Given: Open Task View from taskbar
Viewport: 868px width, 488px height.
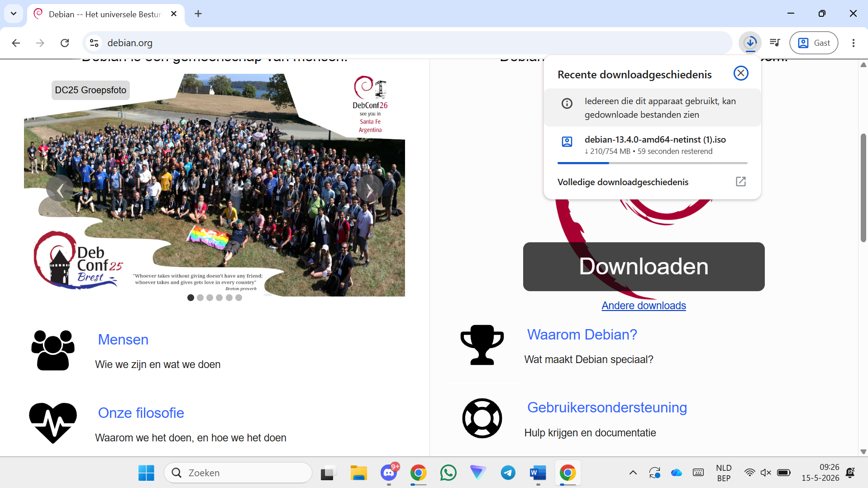Looking at the screenshot, I should (329, 473).
